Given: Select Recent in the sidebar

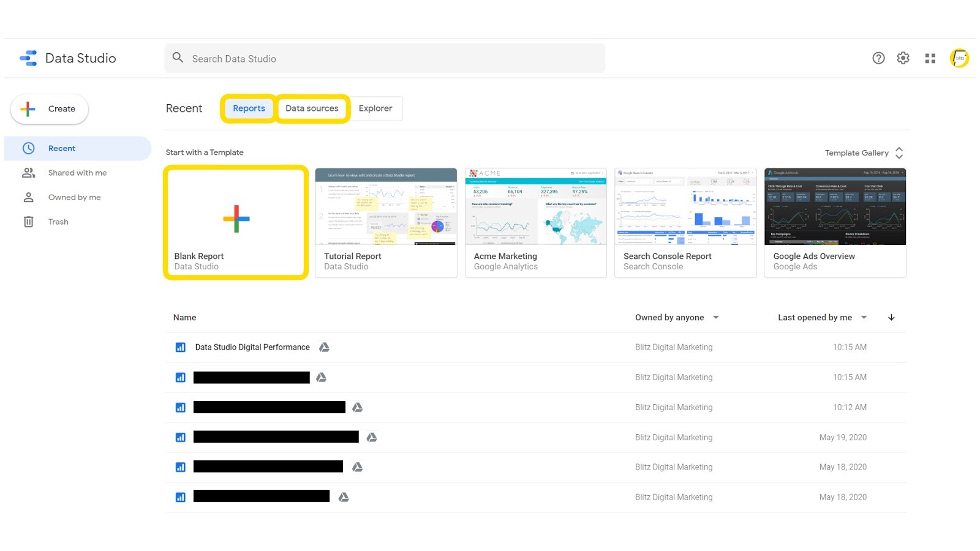Looking at the screenshot, I should (78, 148).
